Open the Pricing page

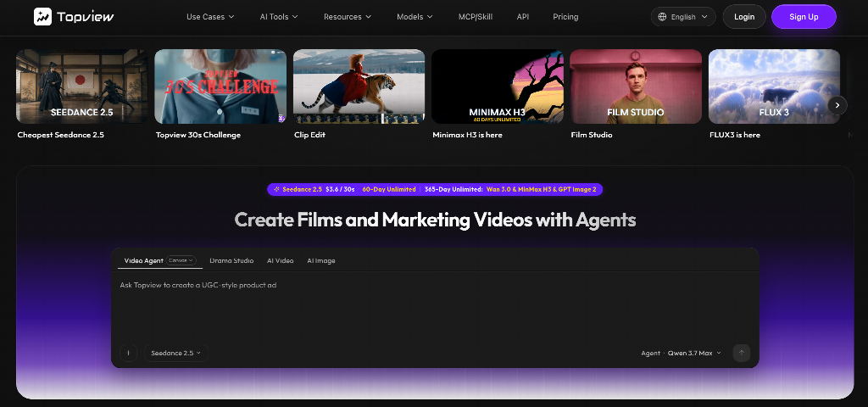pos(565,17)
